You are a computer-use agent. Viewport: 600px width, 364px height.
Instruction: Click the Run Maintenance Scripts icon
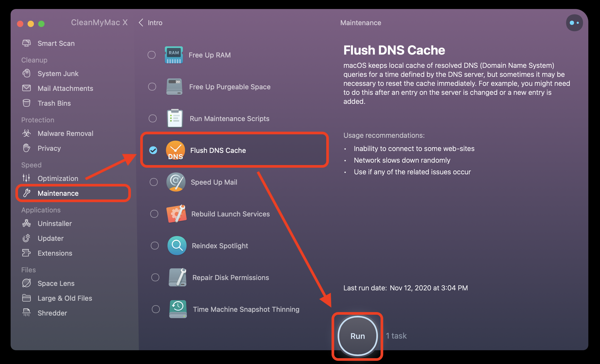(x=175, y=119)
